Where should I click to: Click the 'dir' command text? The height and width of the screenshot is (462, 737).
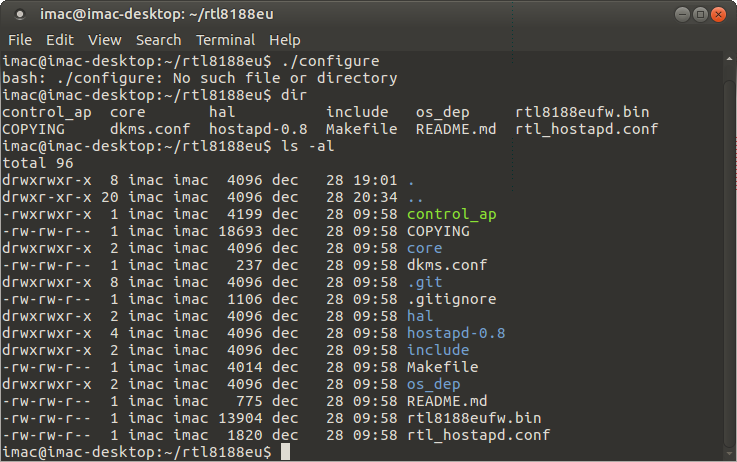(x=294, y=95)
